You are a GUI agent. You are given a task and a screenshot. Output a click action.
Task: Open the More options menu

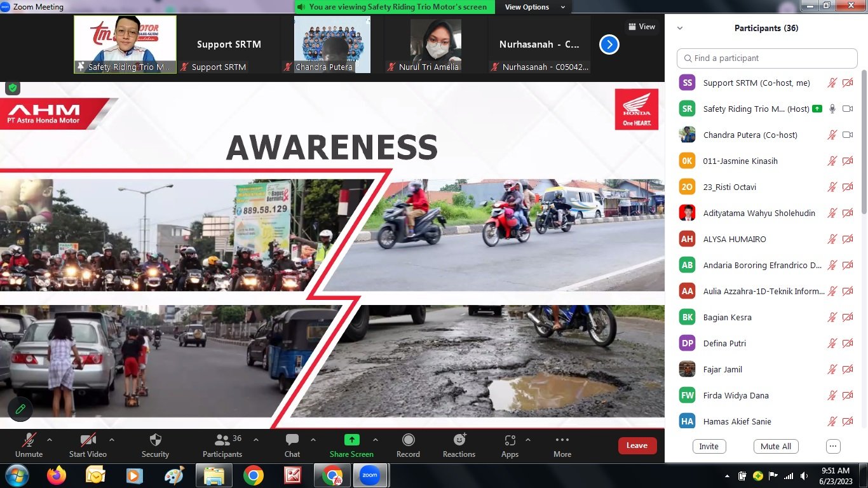pyautogui.click(x=562, y=440)
